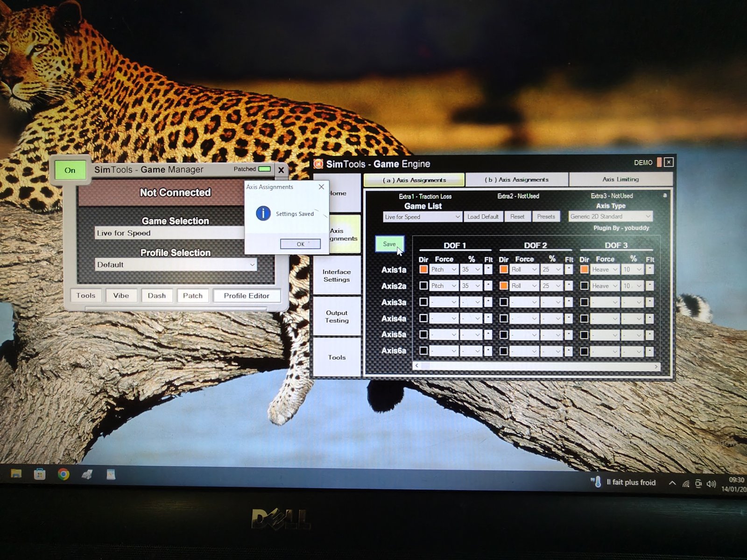Viewport: 747px width, 560px height.
Task: Click horizontal scrollbar left arrow
Action: [417, 366]
